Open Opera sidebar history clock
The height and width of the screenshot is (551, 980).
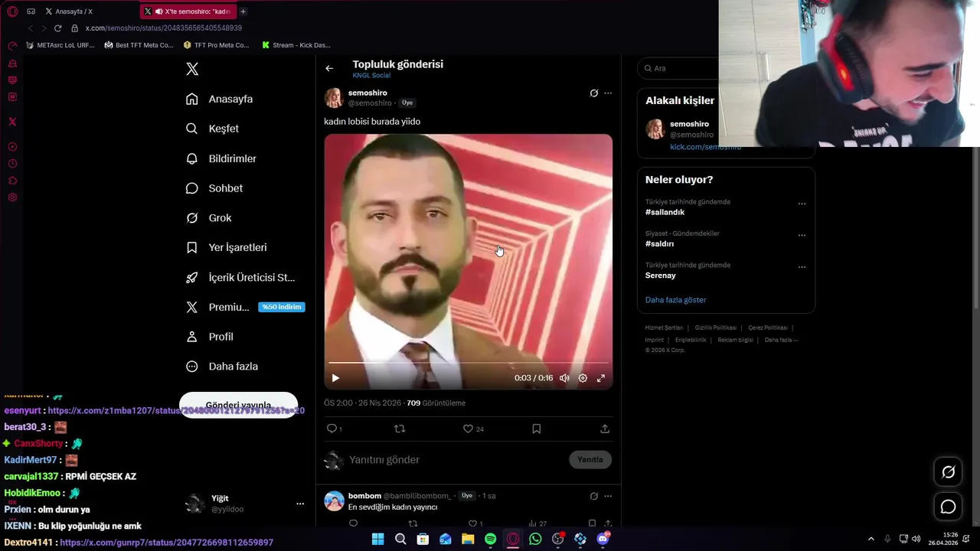point(12,164)
